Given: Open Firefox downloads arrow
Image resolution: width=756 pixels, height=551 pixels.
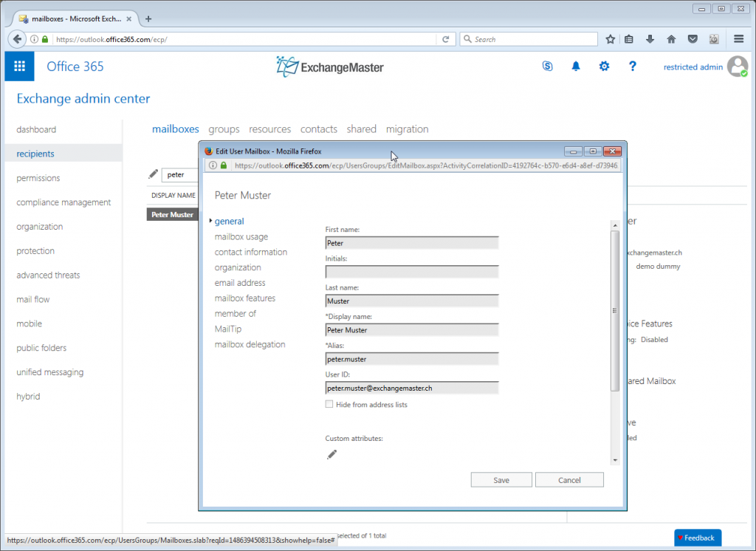Looking at the screenshot, I should (650, 39).
